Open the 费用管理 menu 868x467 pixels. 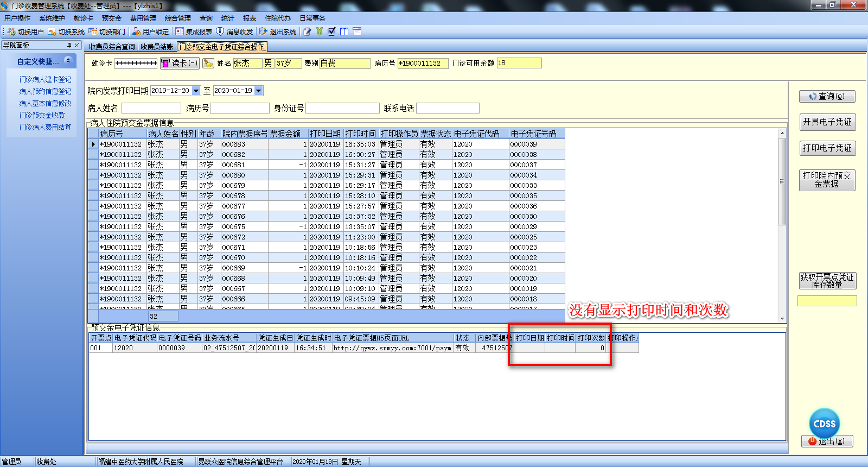pyautogui.click(x=143, y=18)
